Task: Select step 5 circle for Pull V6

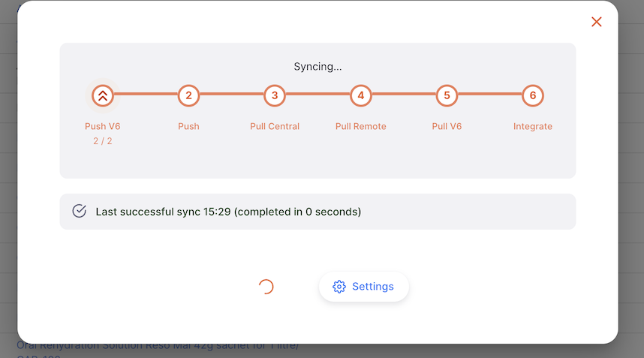Action: (x=447, y=95)
